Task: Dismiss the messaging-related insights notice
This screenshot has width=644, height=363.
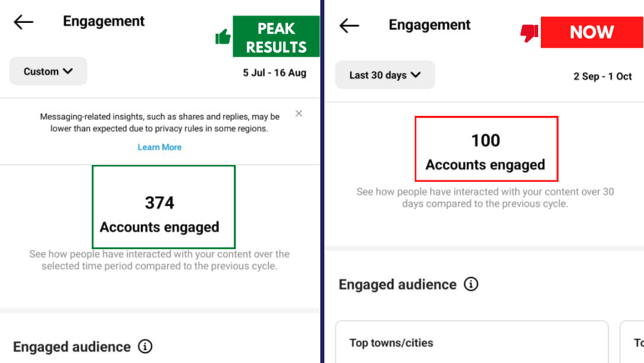Action: (299, 114)
